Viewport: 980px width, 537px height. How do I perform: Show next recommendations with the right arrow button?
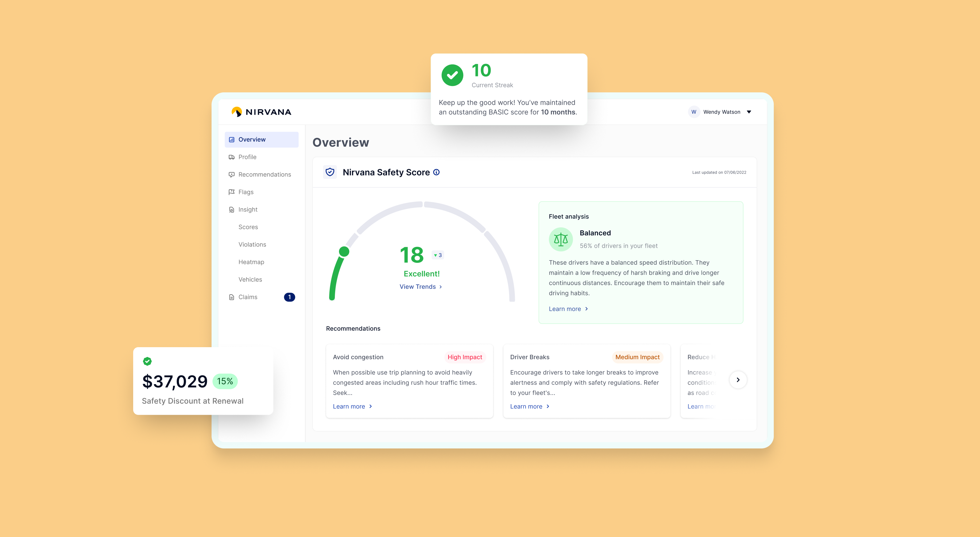(x=738, y=380)
